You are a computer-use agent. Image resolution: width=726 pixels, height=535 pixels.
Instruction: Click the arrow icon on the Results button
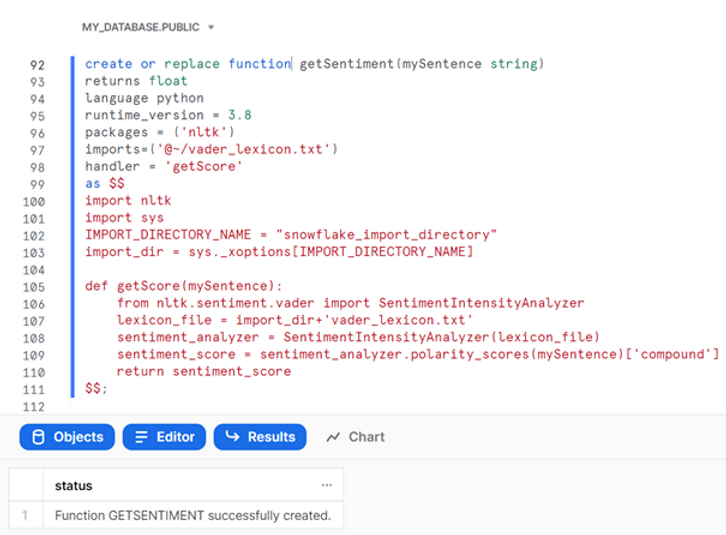pos(232,437)
